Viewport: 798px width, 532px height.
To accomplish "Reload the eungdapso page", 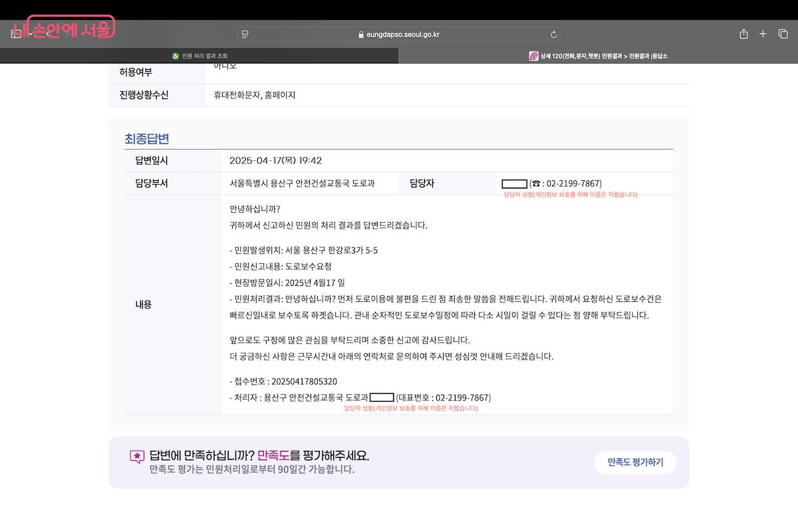I will coord(553,34).
